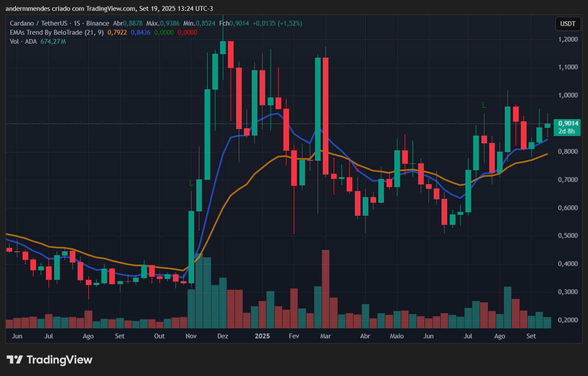The image size is (588, 376).
Task: Click the 0,5000 price axis label
Action: pos(568,236)
